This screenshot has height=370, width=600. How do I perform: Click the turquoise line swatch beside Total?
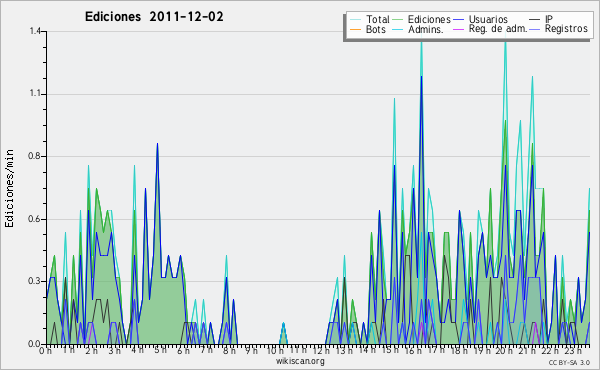click(355, 20)
